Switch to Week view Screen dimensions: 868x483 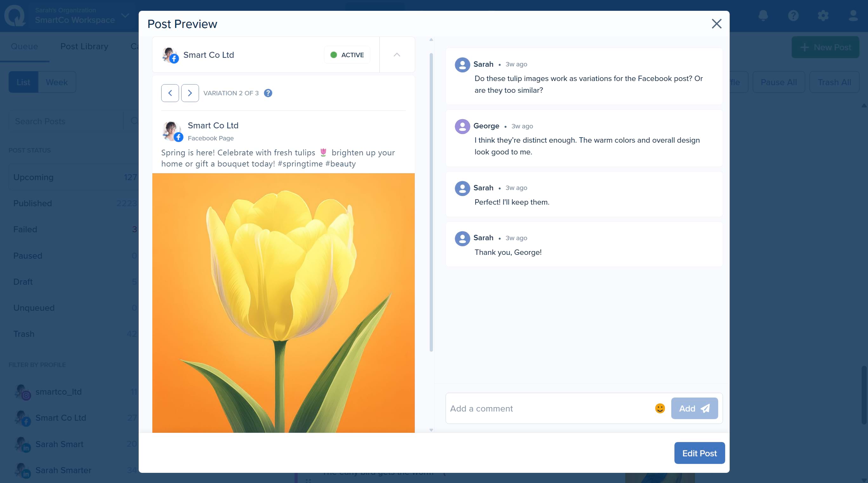56,82
